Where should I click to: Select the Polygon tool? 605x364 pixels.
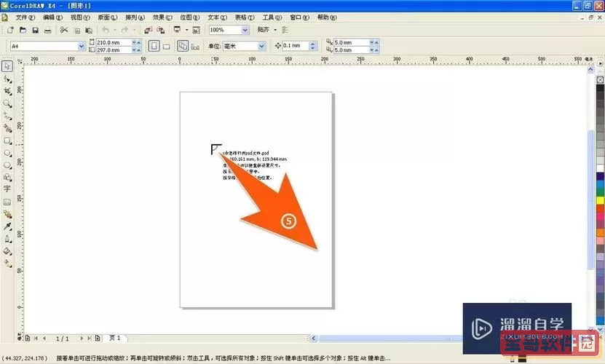7,165
